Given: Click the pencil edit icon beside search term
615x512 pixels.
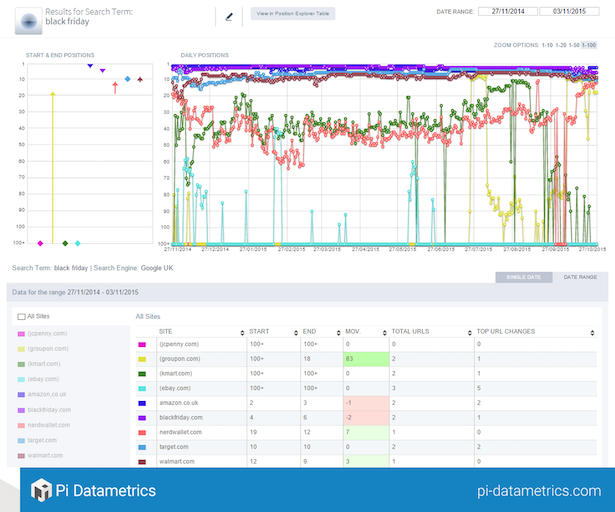Looking at the screenshot, I should point(229,16).
